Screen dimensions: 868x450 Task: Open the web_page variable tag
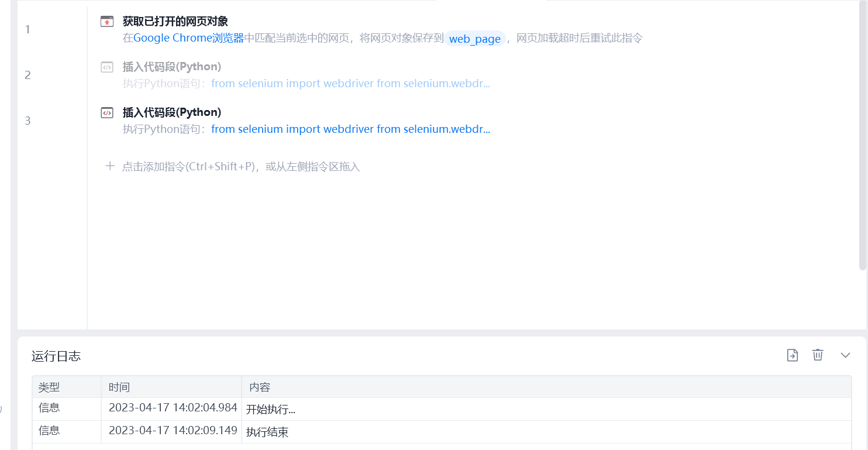(x=475, y=39)
